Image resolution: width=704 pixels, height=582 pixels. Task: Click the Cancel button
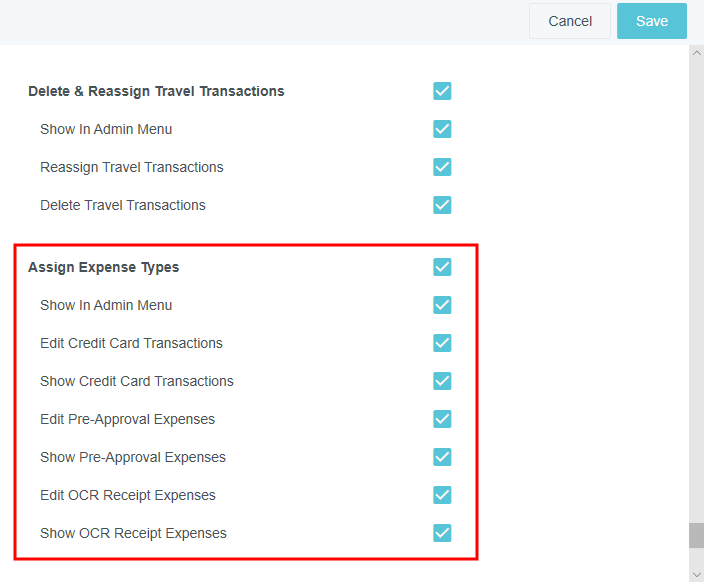point(570,21)
